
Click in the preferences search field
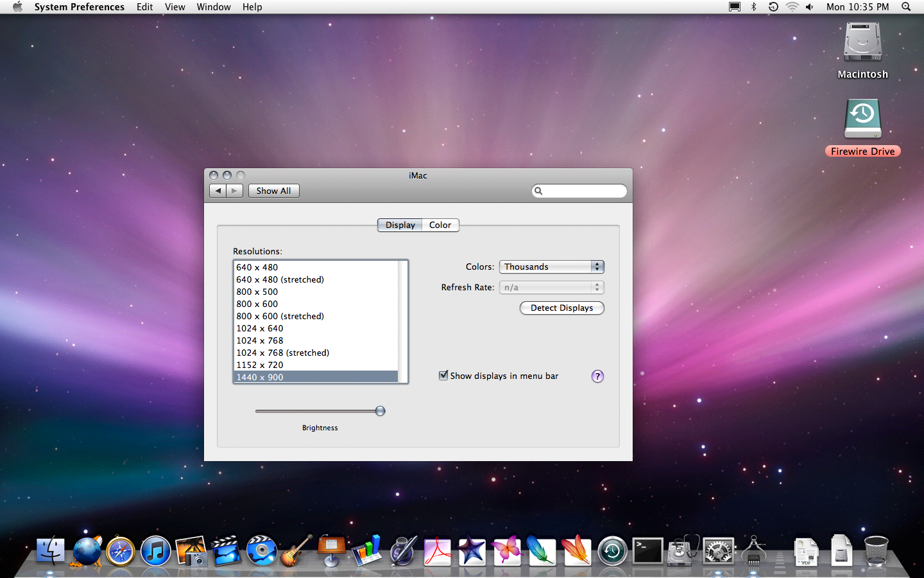click(x=579, y=191)
